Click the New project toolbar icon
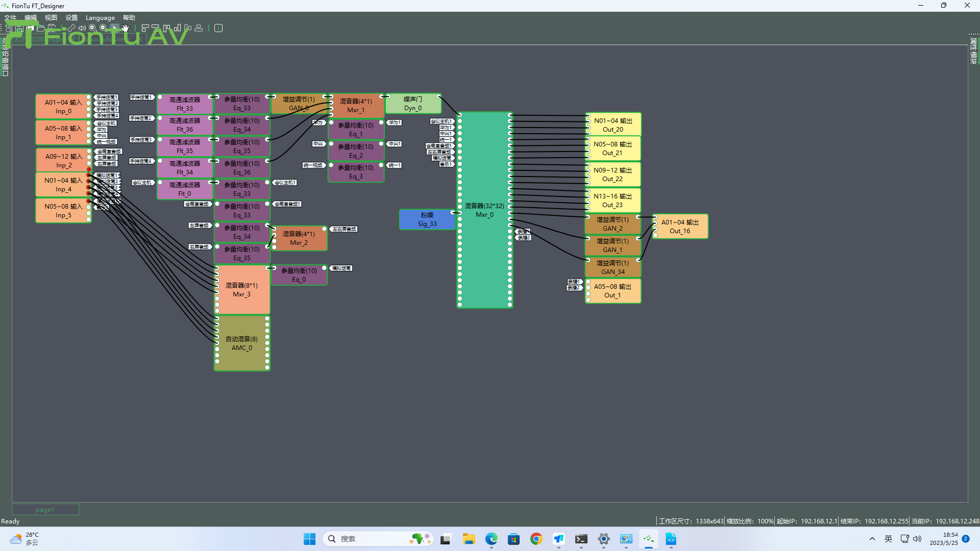This screenshot has width=980, height=551. 9,28
